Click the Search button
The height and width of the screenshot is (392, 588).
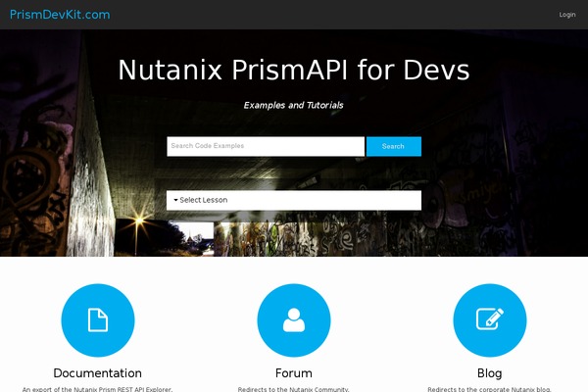tap(393, 146)
